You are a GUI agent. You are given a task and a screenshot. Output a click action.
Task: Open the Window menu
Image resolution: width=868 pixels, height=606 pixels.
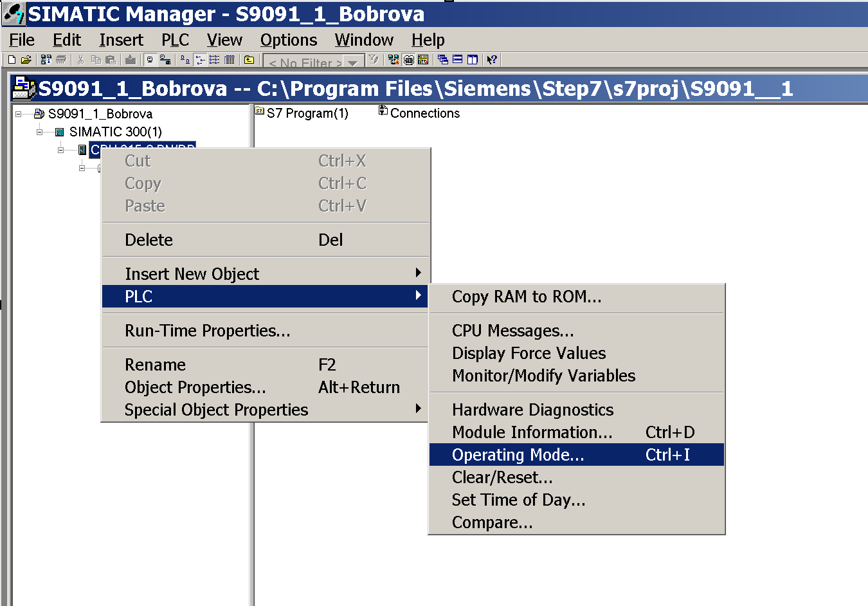pos(364,40)
